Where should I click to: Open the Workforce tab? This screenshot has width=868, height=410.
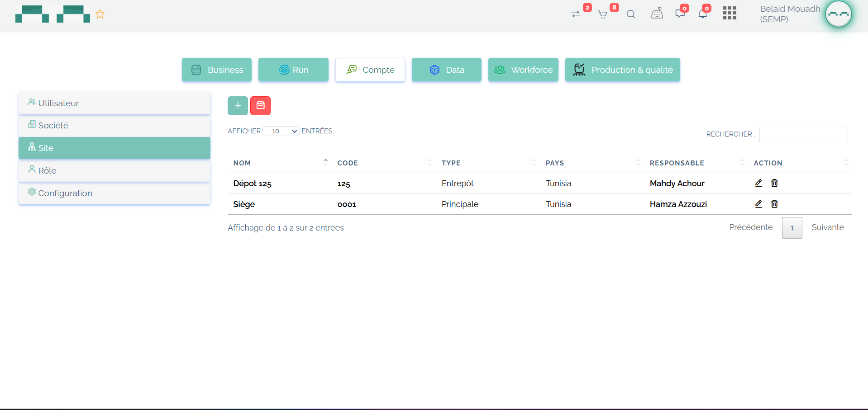[523, 70]
